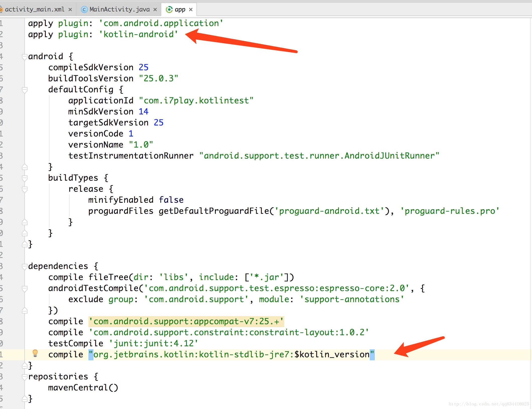Click the exclude keyword

point(86,299)
